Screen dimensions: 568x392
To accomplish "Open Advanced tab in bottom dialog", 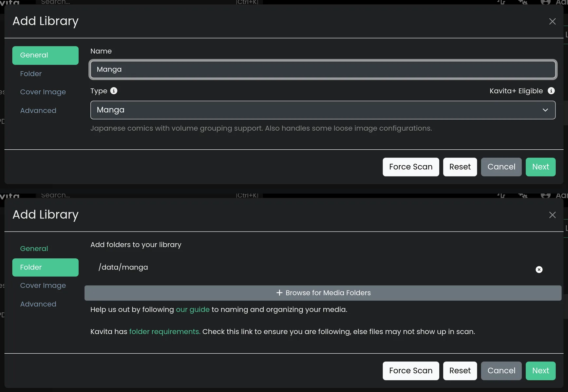I will pyautogui.click(x=46, y=304).
